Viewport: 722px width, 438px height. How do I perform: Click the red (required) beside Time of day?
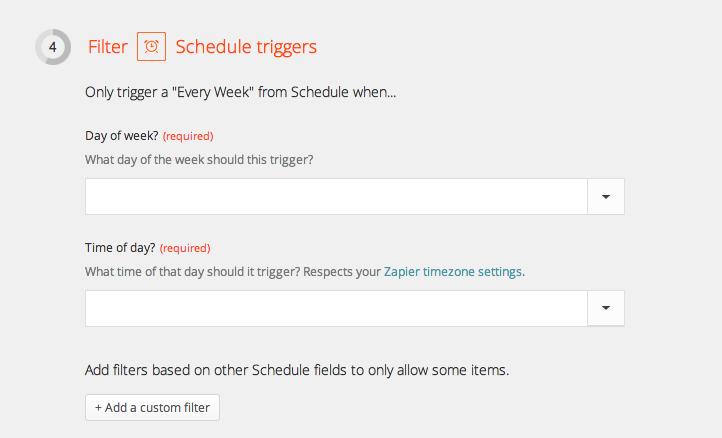tap(185, 248)
